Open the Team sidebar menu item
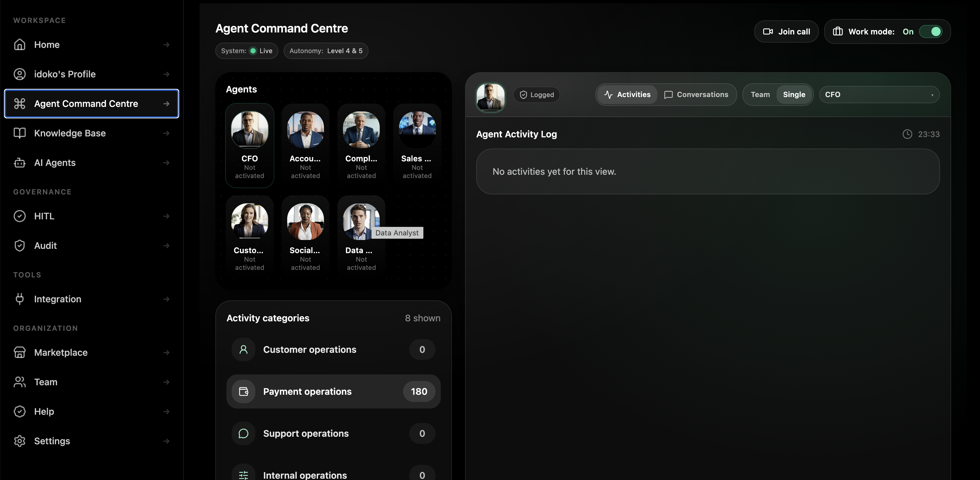The image size is (980, 480). click(91, 382)
